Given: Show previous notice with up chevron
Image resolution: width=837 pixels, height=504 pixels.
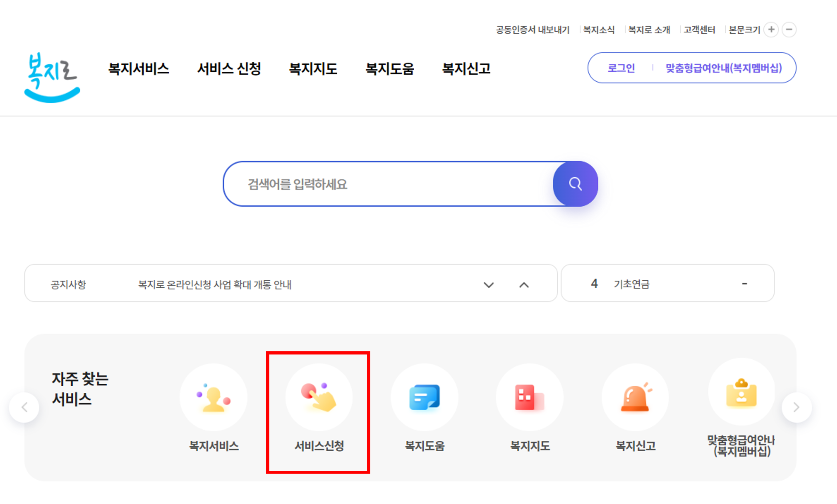Looking at the screenshot, I should tap(524, 284).
